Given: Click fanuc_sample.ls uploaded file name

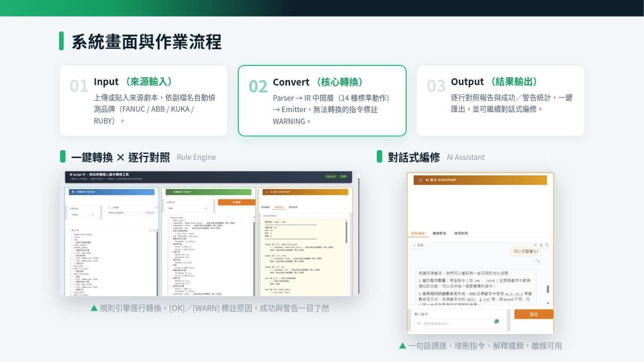Looking at the screenshot, I should (x=116, y=212).
